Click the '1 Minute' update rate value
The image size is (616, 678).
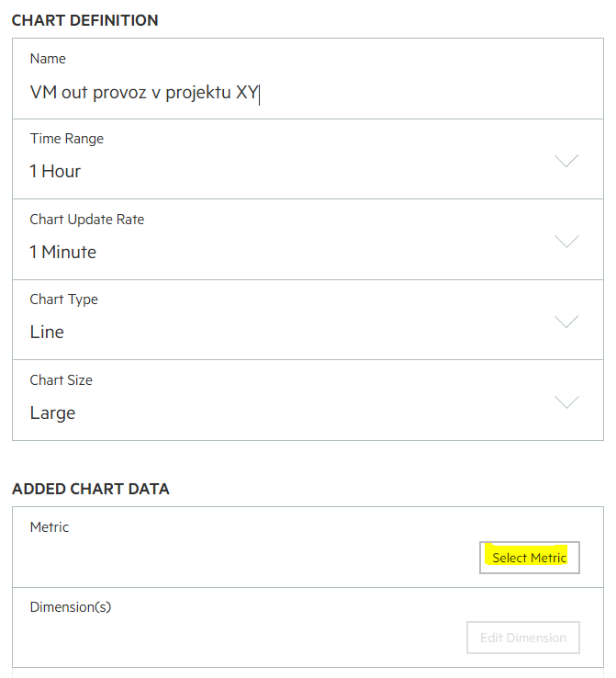tap(63, 252)
